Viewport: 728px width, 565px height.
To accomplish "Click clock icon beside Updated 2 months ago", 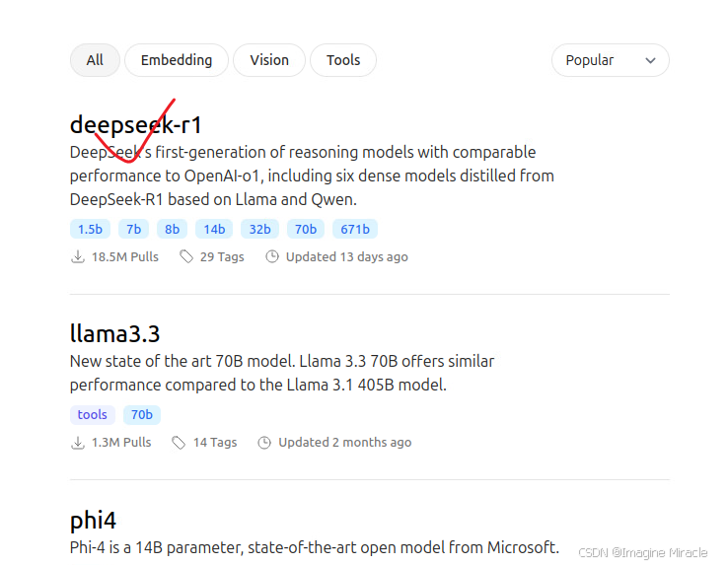I will pos(264,443).
